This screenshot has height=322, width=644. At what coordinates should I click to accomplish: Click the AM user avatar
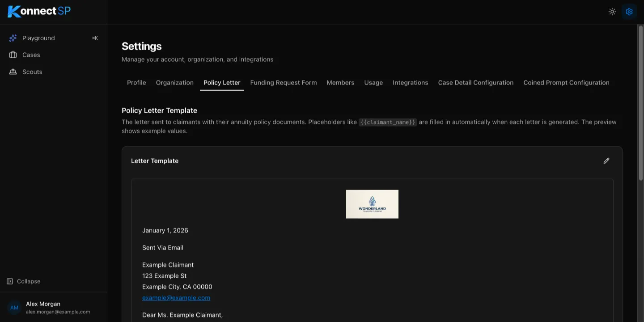click(x=14, y=308)
